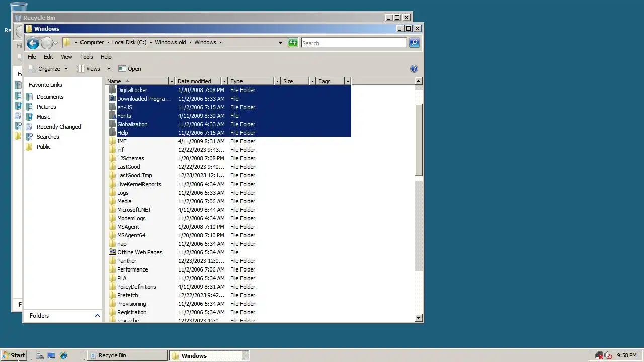
Task: Launch Internet Explorer from quick launch
Action: (63, 355)
